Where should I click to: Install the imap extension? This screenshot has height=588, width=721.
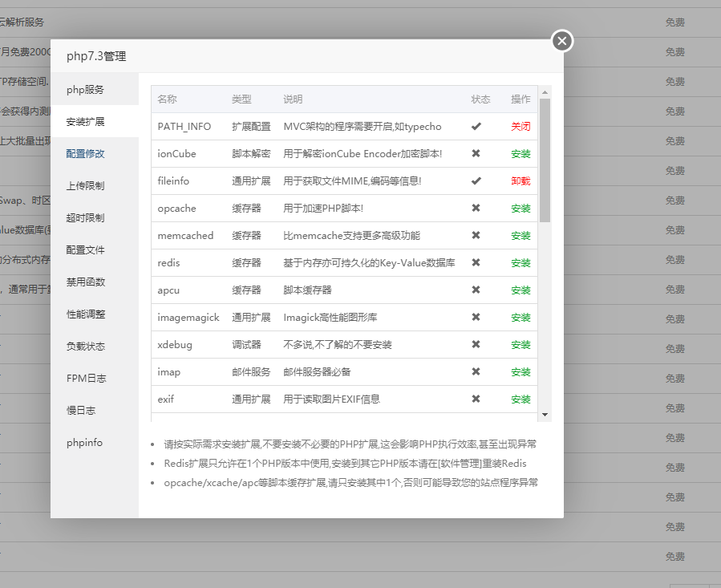[520, 371]
